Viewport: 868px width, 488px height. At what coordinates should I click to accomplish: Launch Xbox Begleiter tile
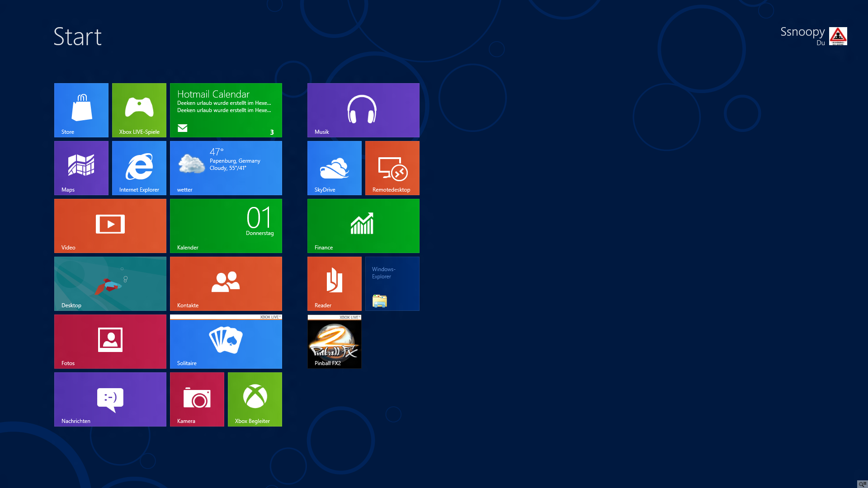click(255, 399)
